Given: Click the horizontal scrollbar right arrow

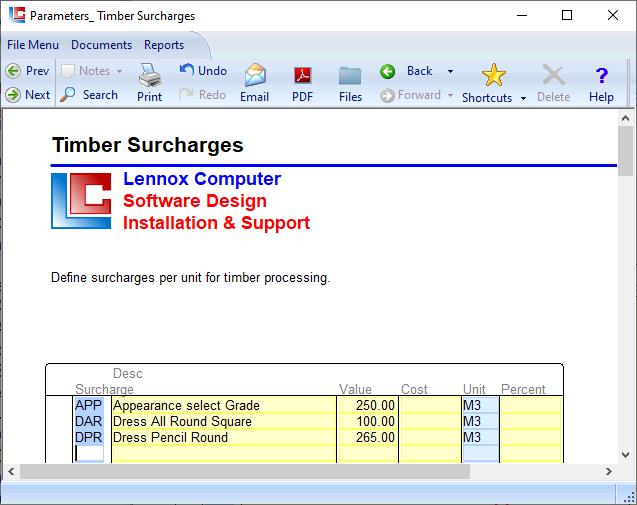Looking at the screenshot, I should coord(609,472).
